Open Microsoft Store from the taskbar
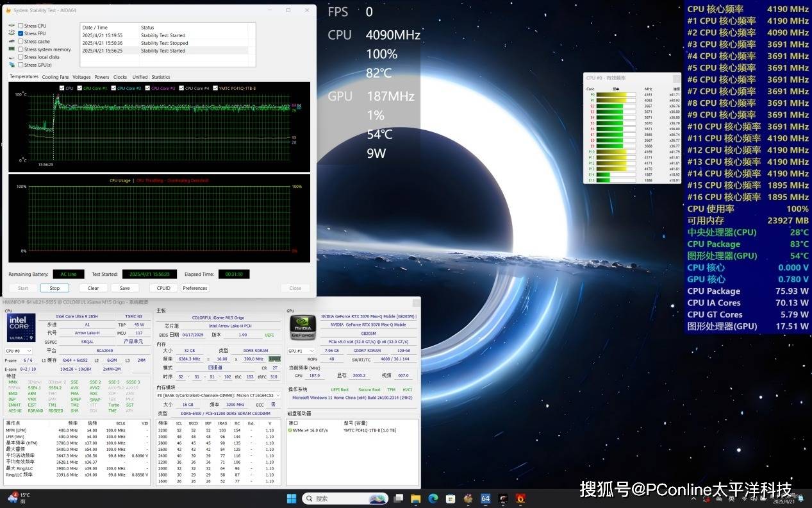 pos(451,498)
